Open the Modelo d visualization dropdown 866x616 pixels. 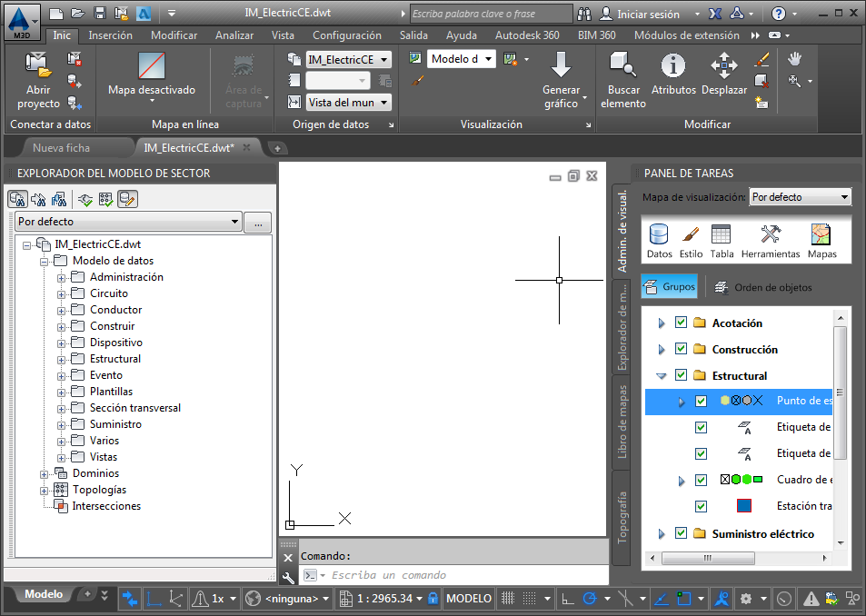click(461, 59)
